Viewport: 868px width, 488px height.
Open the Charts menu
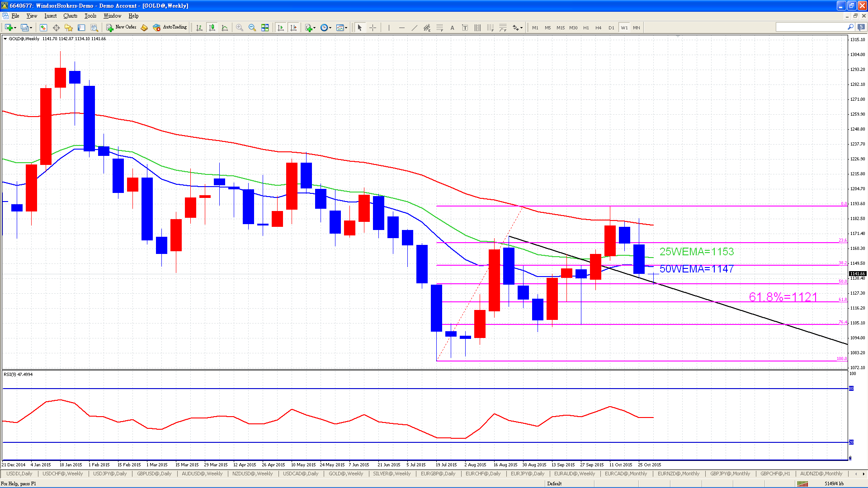[70, 16]
